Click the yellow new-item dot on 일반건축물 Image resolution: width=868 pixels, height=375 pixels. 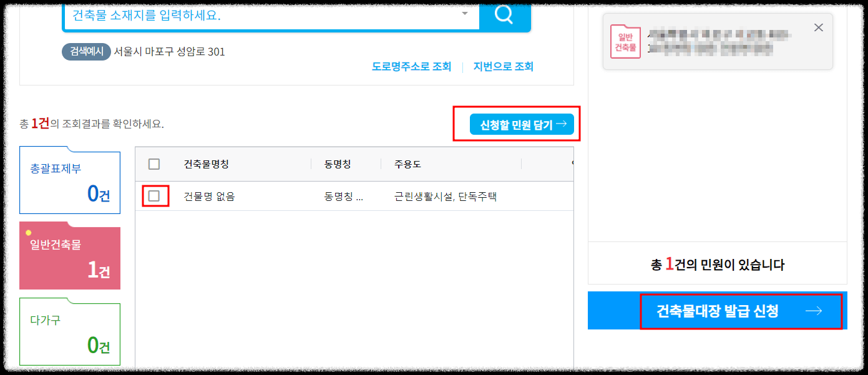pyautogui.click(x=27, y=232)
